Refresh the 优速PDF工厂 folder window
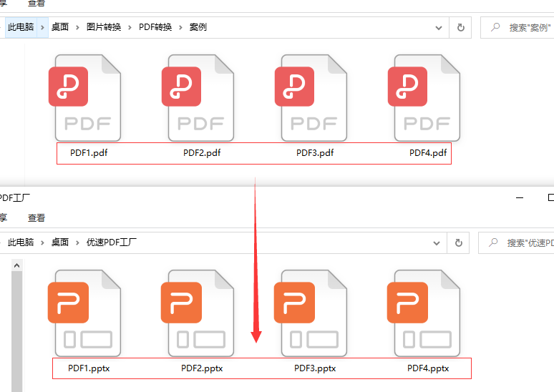Screen dimensions: 554x392 click(x=458, y=243)
